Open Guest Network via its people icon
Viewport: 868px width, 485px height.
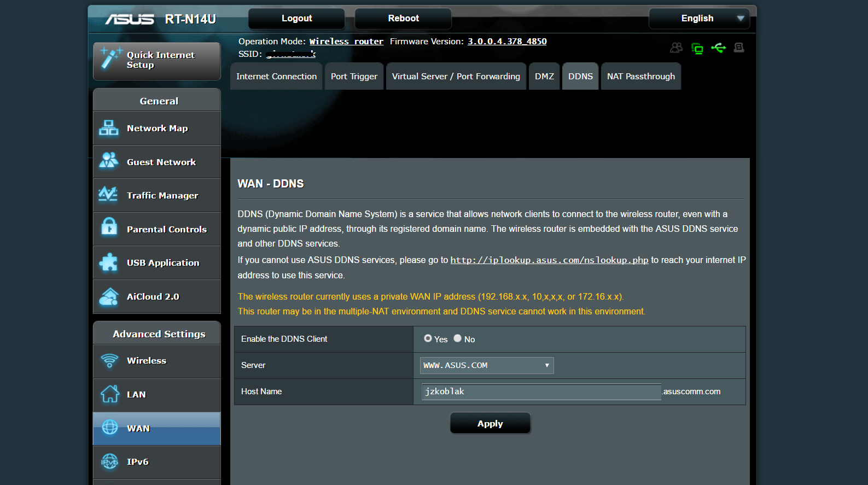(x=108, y=161)
